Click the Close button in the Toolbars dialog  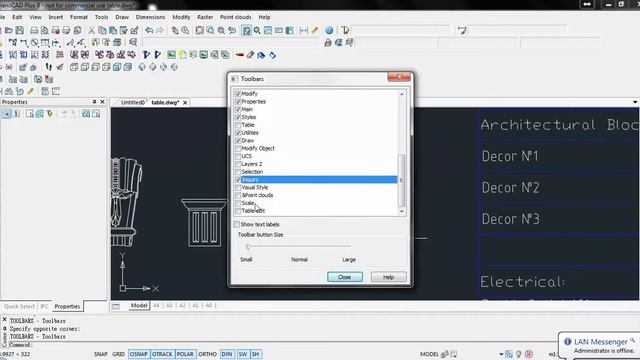coord(344,277)
